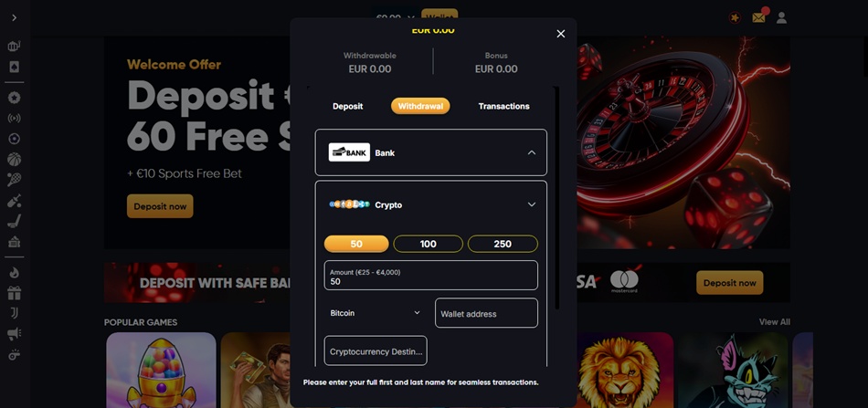The width and height of the screenshot is (868, 408).
Task: Open the live broadcast sidebar icon
Action: coord(14,119)
